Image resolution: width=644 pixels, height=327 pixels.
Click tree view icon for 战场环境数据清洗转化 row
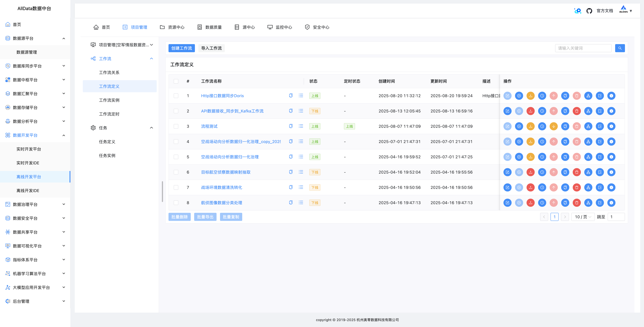click(588, 187)
